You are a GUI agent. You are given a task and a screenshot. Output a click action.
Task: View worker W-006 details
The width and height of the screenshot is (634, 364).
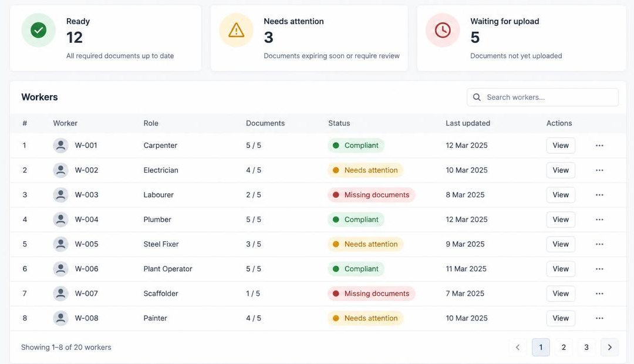coord(561,269)
